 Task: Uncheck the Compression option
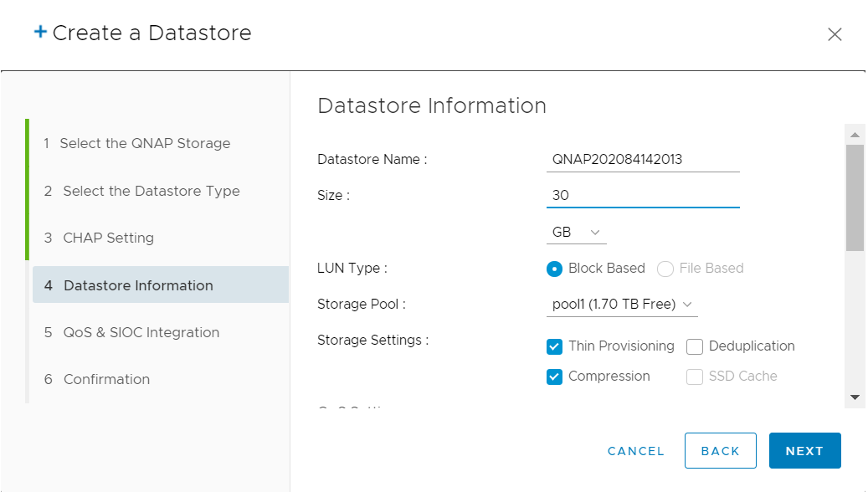553,377
